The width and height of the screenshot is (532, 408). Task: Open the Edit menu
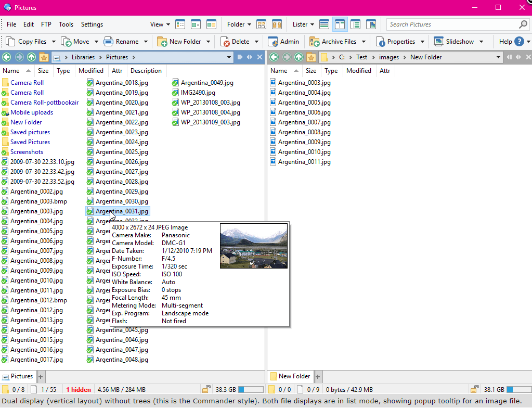(29, 24)
